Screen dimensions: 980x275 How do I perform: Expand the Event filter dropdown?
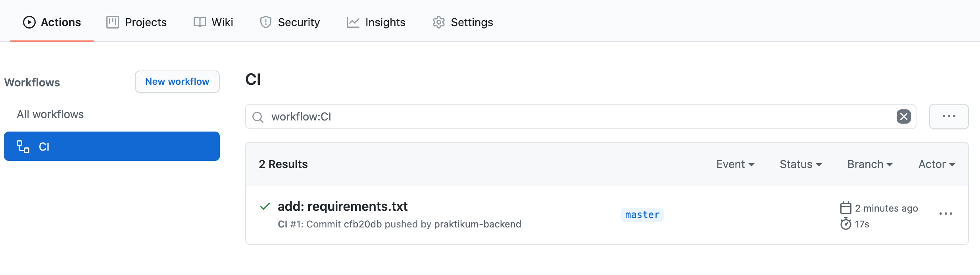click(735, 164)
